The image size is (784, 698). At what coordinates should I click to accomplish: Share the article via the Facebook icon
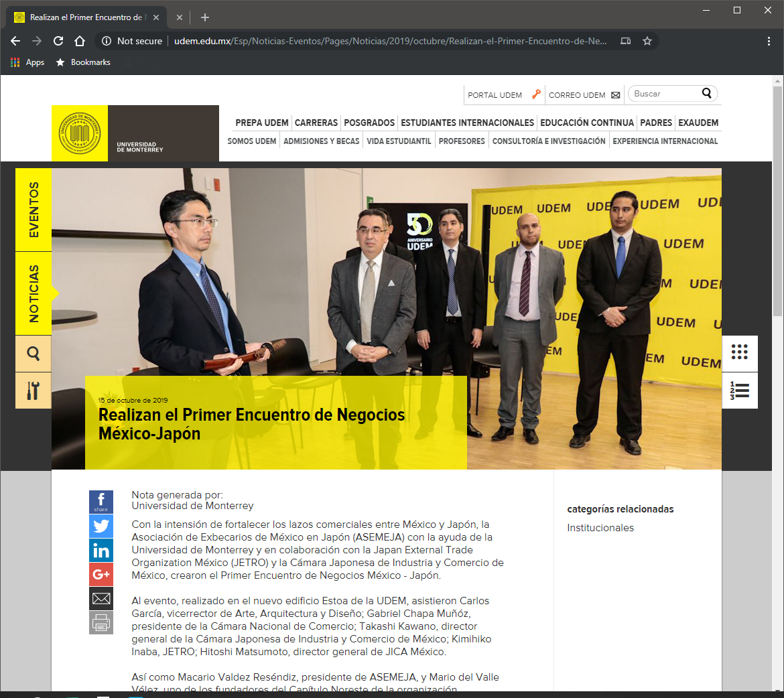(101, 501)
